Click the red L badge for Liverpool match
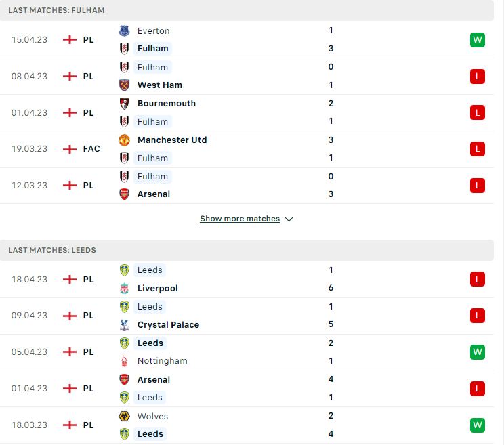 (478, 279)
